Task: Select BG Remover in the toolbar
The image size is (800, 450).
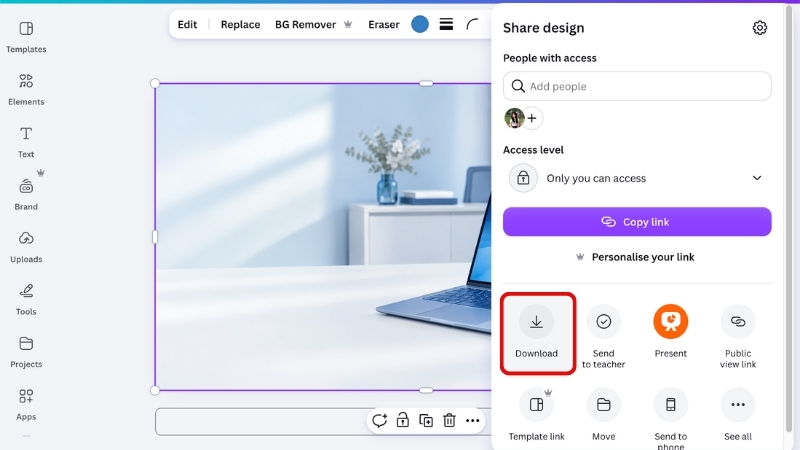Action: coord(313,24)
